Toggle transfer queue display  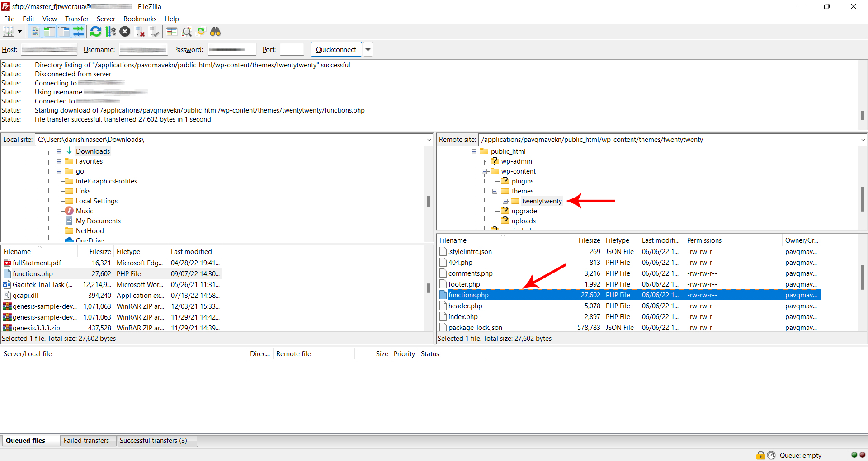pyautogui.click(x=78, y=32)
